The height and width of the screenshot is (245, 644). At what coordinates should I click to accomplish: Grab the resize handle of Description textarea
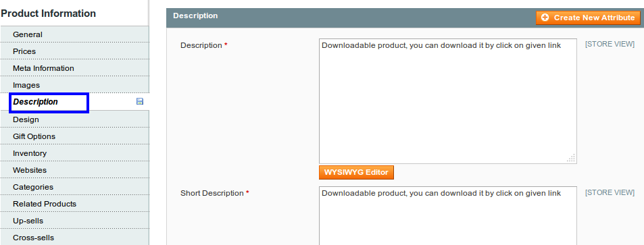(x=571, y=159)
